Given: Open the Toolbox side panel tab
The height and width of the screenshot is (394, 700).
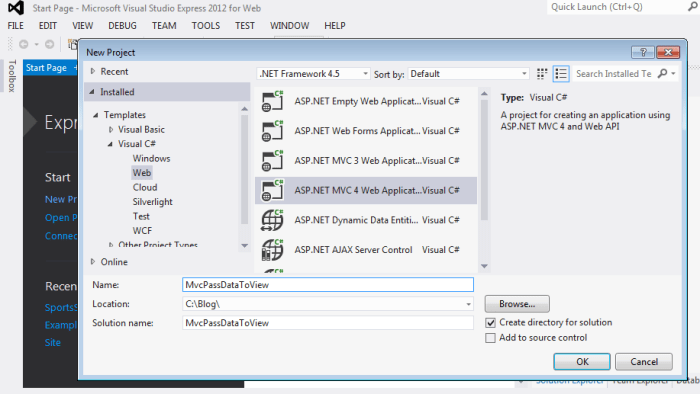Looking at the screenshot, I should [x=12, y=75].
